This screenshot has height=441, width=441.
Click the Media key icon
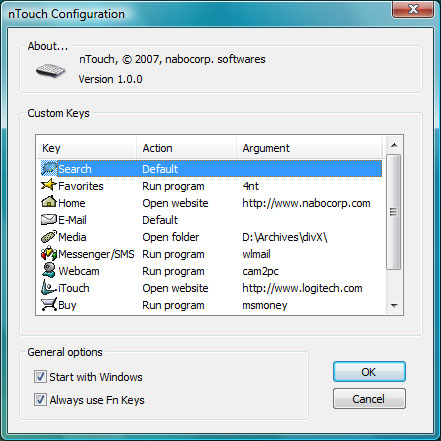point(49,237)
